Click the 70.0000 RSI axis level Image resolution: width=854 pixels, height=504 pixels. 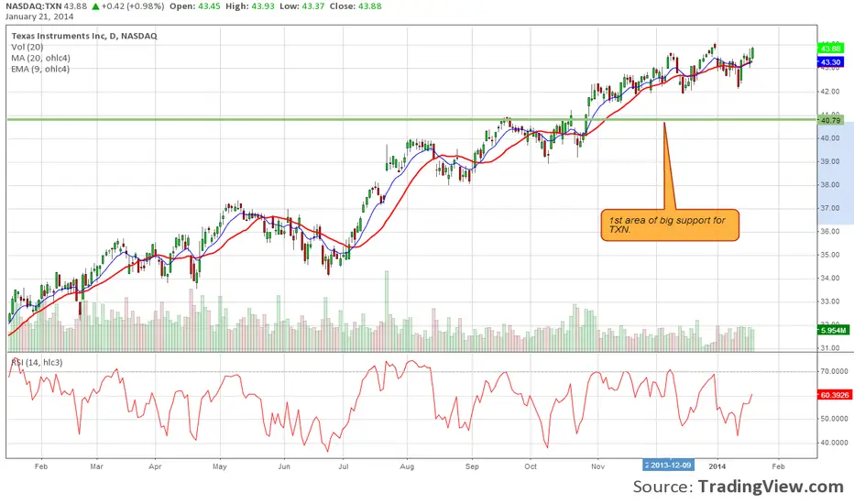pyautogui.click(x=834, y=372)
